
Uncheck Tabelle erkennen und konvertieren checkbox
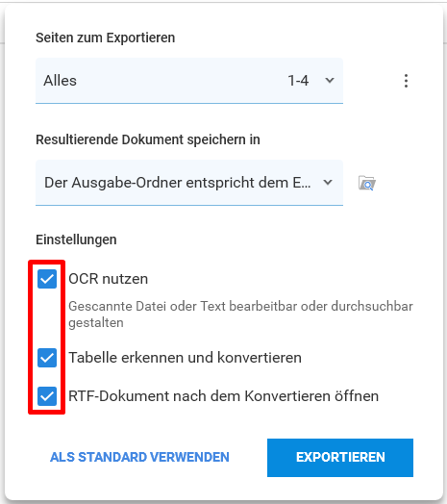click(x=47, y=358)
